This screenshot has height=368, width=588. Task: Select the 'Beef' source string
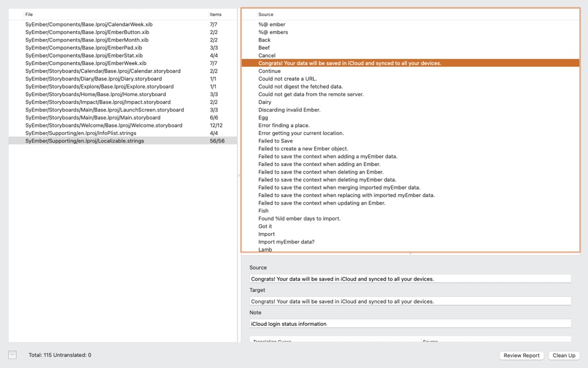click(x=410, y=48)
